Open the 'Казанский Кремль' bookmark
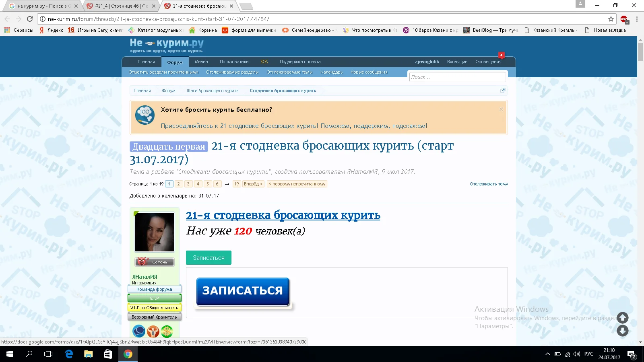Screen dimensions: 644x362 [551, 30]
